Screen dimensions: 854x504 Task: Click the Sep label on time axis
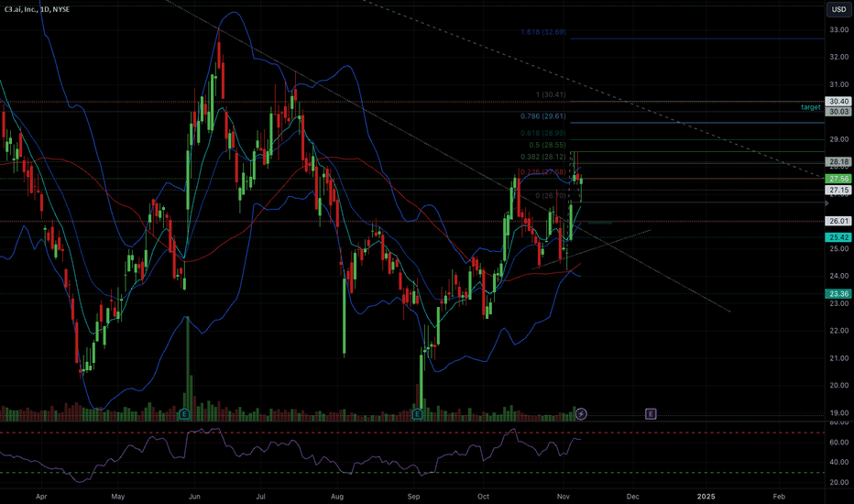click(x=413, y=497)
